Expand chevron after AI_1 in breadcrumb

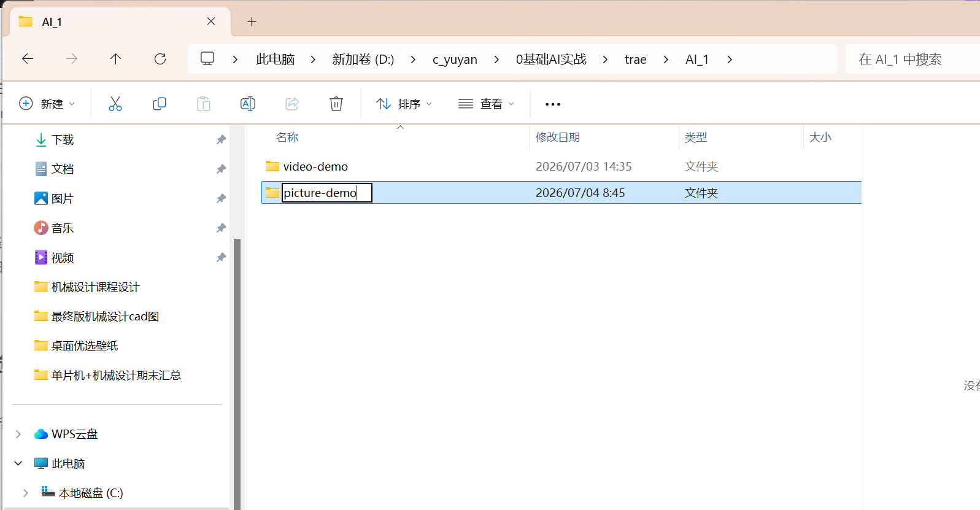coord(730,60)
